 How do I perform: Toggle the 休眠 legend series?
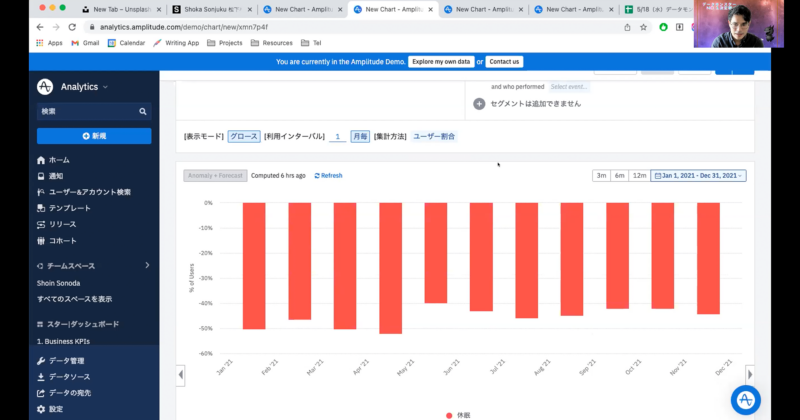[458, 415]
